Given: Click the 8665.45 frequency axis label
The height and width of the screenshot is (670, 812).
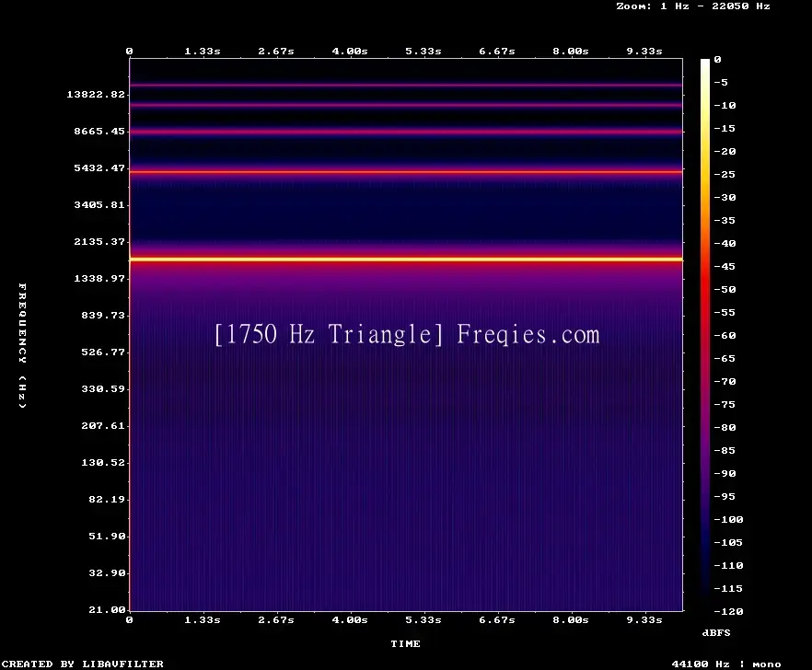Looking at the screenshot, I should (99, 131).
